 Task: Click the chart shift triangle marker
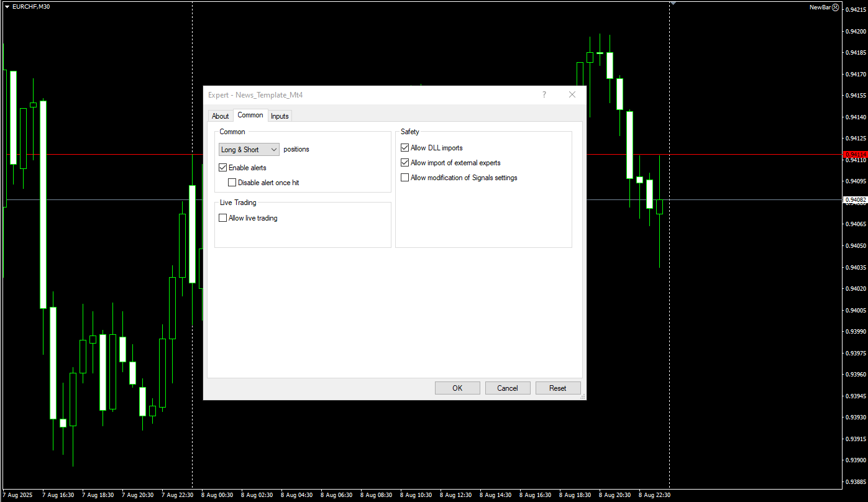[673, 3]
